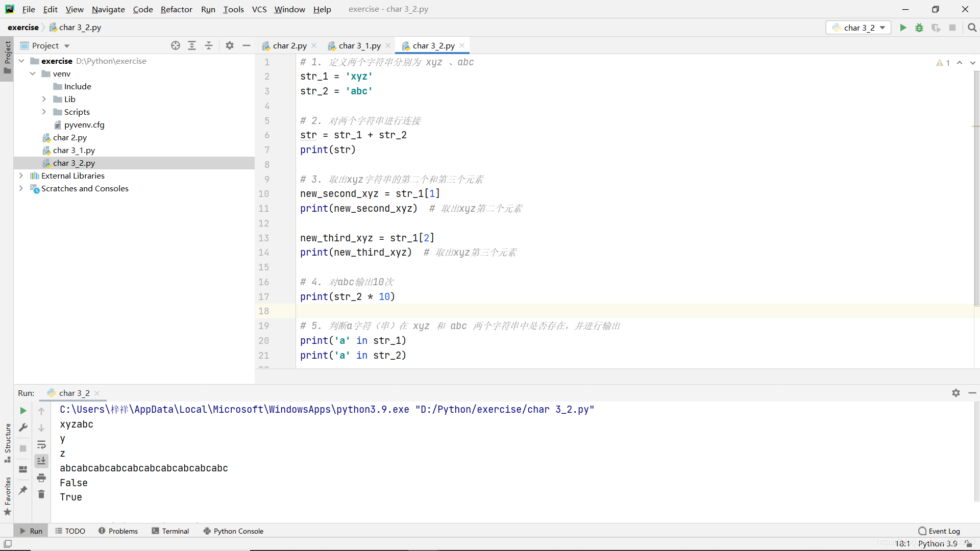
Task: Open the Event Log
Action: [x=939, y=531]
